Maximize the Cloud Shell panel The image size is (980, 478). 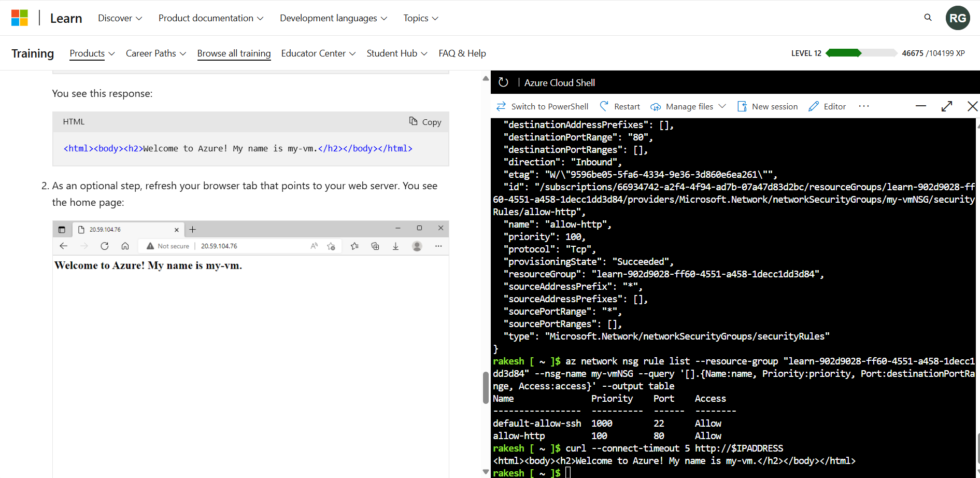pos(947,106)
